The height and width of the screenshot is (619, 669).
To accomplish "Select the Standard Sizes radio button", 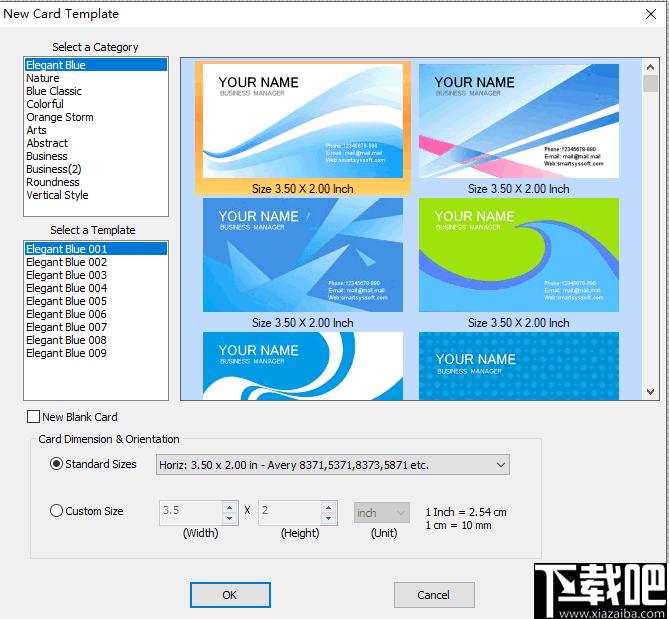I will pyautogui.click(x=56, y=464).
